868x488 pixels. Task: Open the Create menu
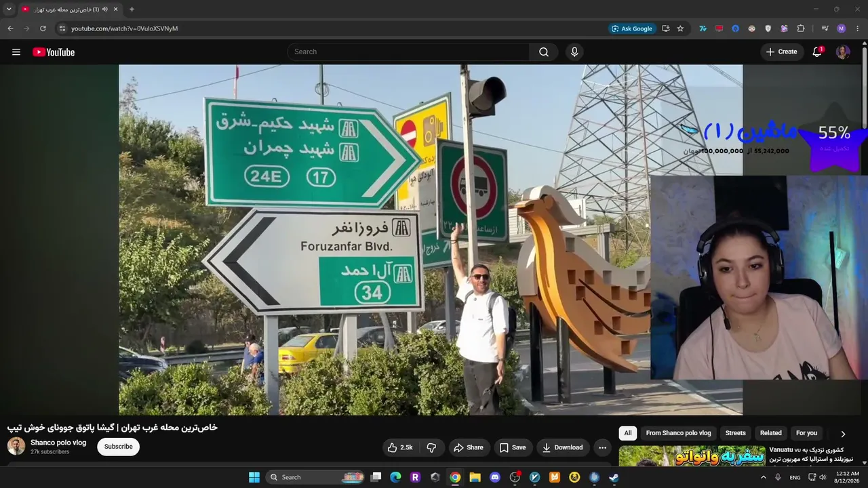pos(782,52)
